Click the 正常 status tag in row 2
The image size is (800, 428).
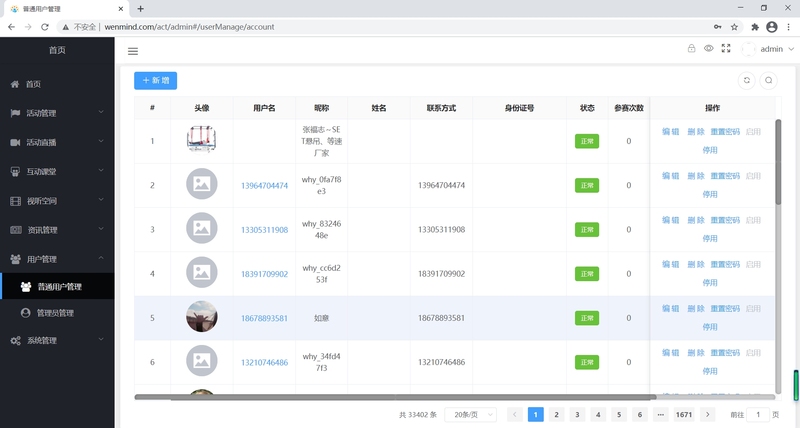pyautogui.click(x=587, y=186)
